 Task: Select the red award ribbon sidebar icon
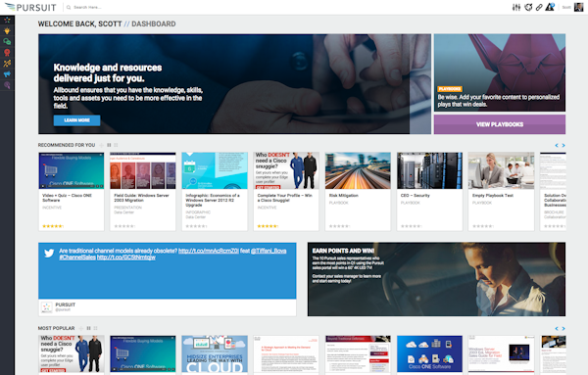7,53
